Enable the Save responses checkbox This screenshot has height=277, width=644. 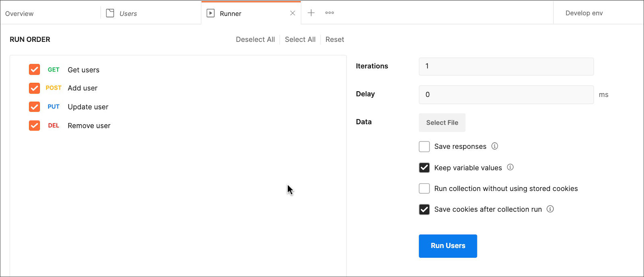(x=424, y=146)
